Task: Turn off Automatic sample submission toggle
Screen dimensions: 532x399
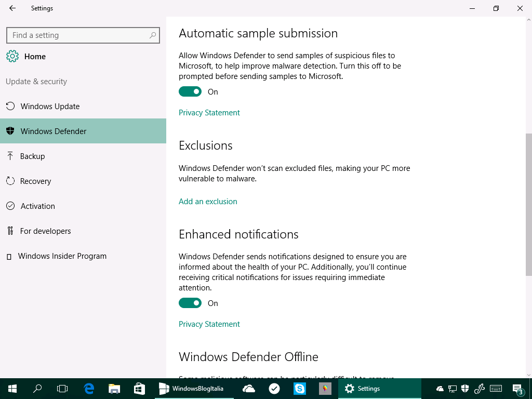Action: click(x=190, y=91)
